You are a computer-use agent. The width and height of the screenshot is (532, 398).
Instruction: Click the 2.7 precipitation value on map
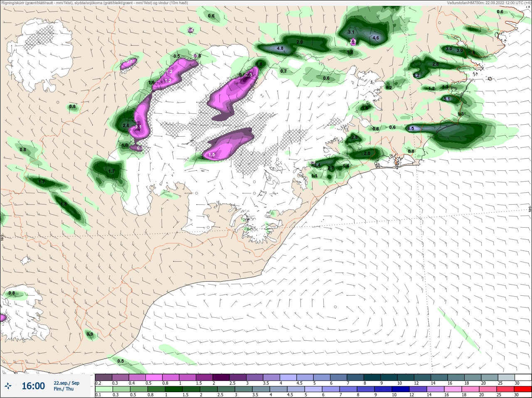[331, 168]
